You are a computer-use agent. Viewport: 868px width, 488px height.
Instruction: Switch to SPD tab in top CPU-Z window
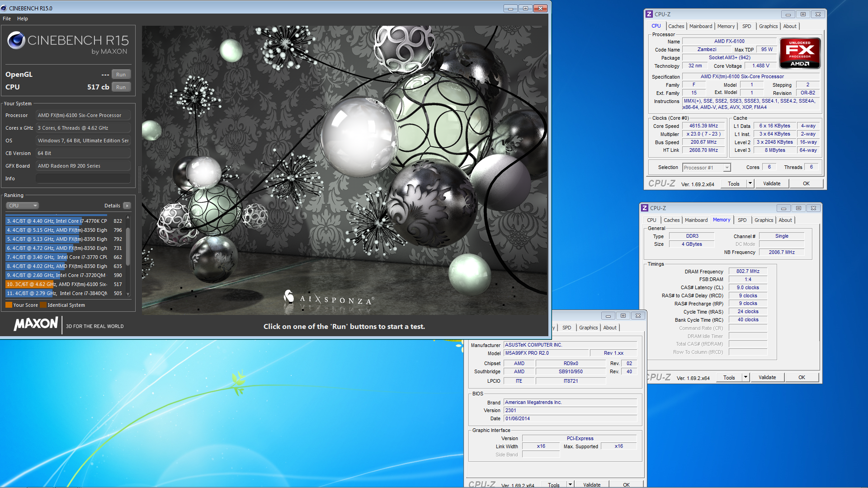point(746,26)
